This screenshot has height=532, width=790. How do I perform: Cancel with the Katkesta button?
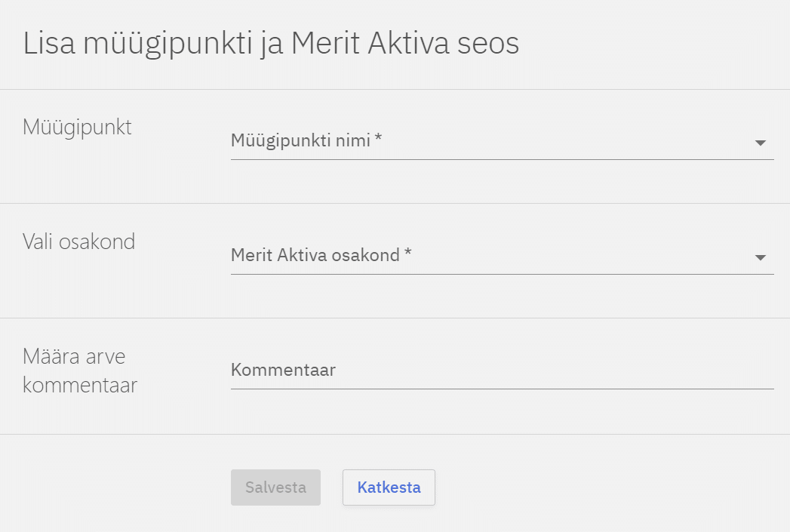point(389,487)
